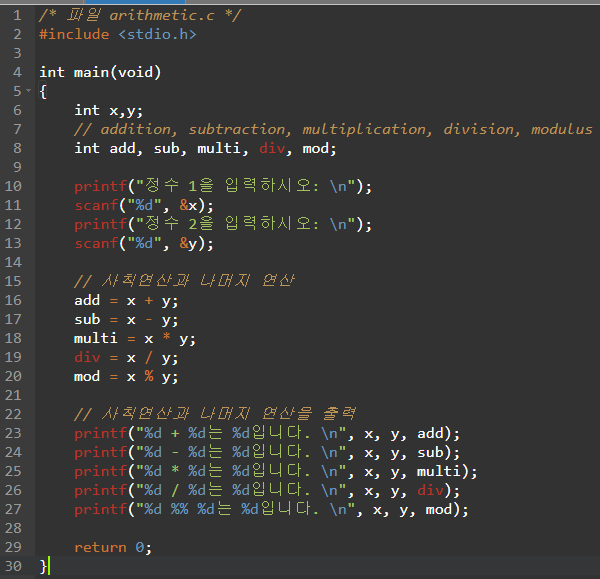The width and height of the screenshot is (600, 579).
Task: Click the void keyword in main's parameters
Action: [x=135, y=72]
